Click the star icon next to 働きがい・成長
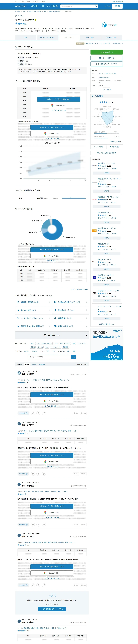This screenshot has height=644, width=138. pos(18,310)
